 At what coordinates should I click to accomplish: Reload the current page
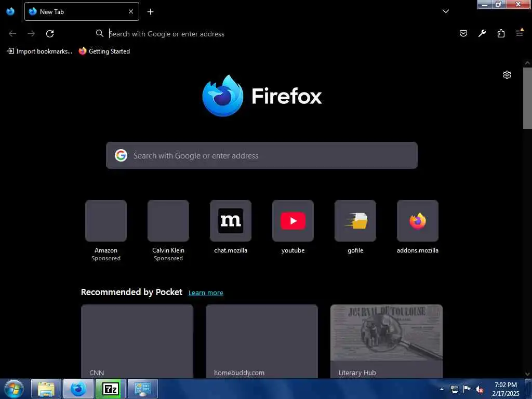(x=50, y=34)
